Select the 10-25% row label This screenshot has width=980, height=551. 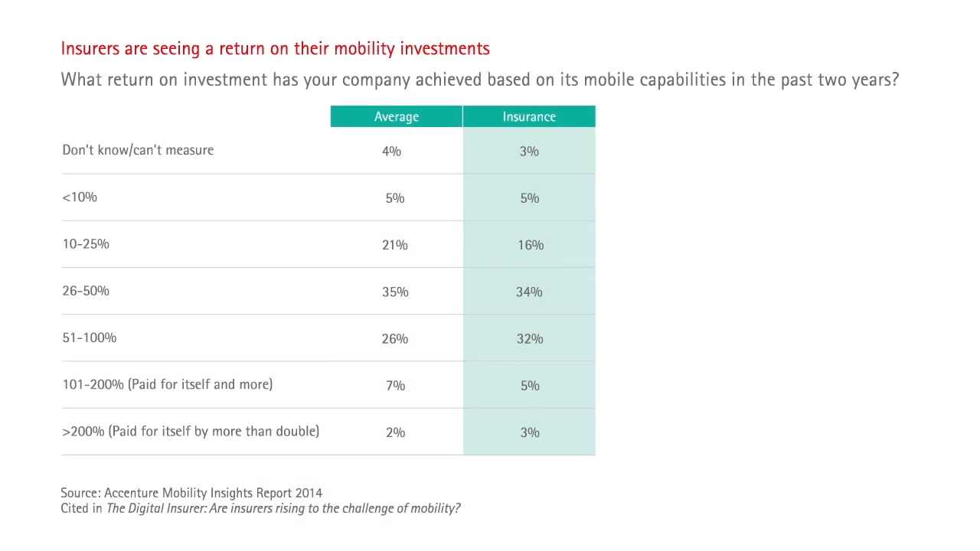point(86,244)
